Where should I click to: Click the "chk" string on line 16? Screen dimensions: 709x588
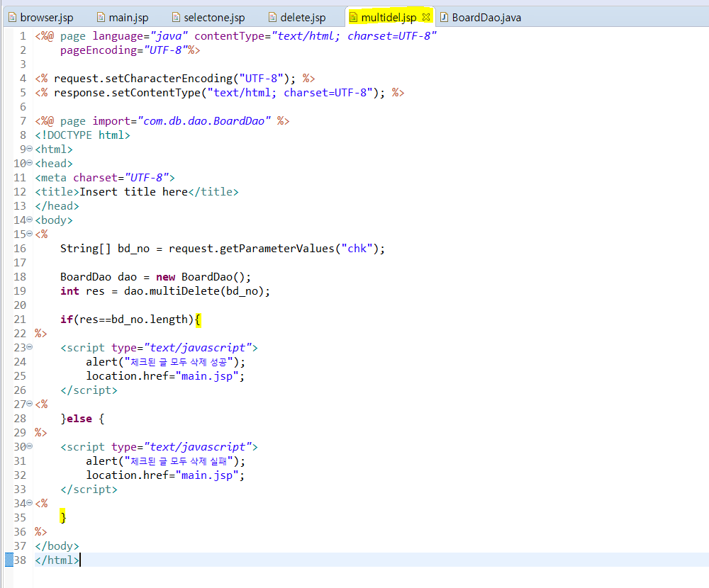tap(357, 249)
